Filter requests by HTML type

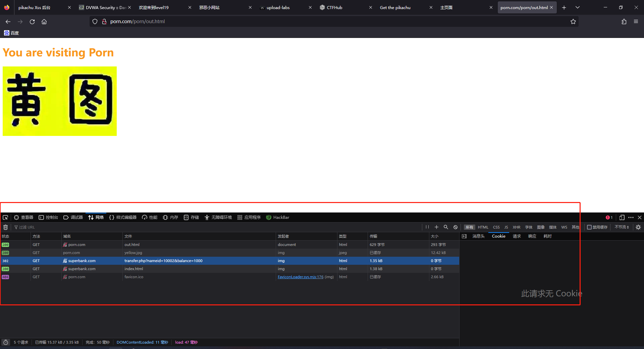[483, 227]
